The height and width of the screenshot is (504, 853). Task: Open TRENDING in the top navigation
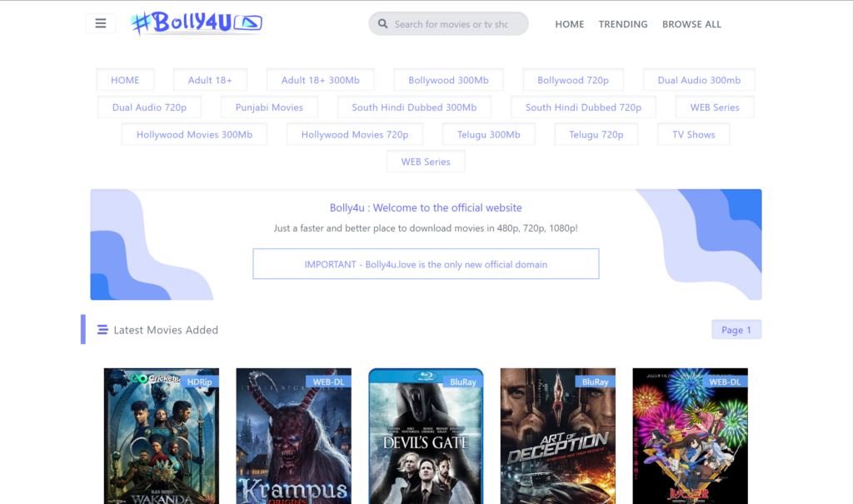622,24
